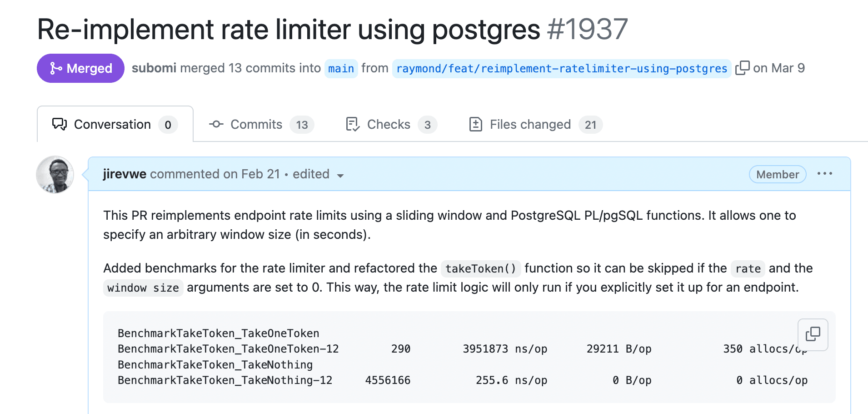
Task: Open the Checks tab
Action: [x=389, y=124]
